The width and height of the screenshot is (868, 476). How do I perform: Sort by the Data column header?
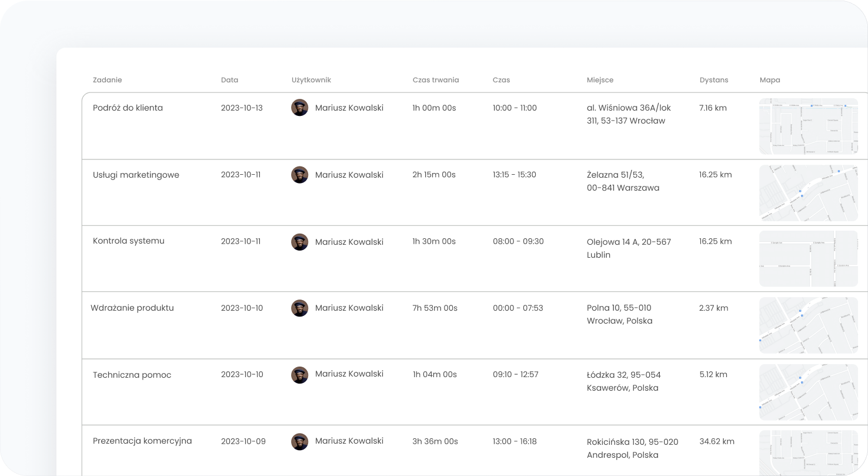point(229,80)
